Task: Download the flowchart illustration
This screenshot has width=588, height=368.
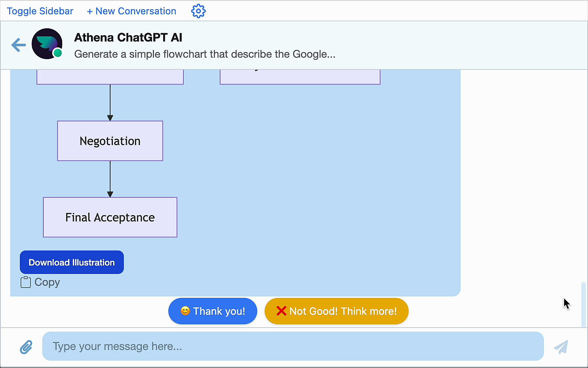Action: pos(72,262)
